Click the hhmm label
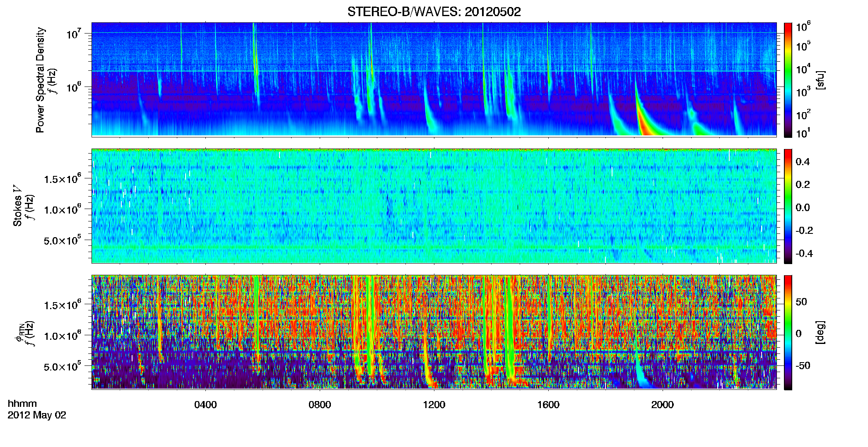The width and height of the screenshot is (868, 447). [x=22, y=404]
